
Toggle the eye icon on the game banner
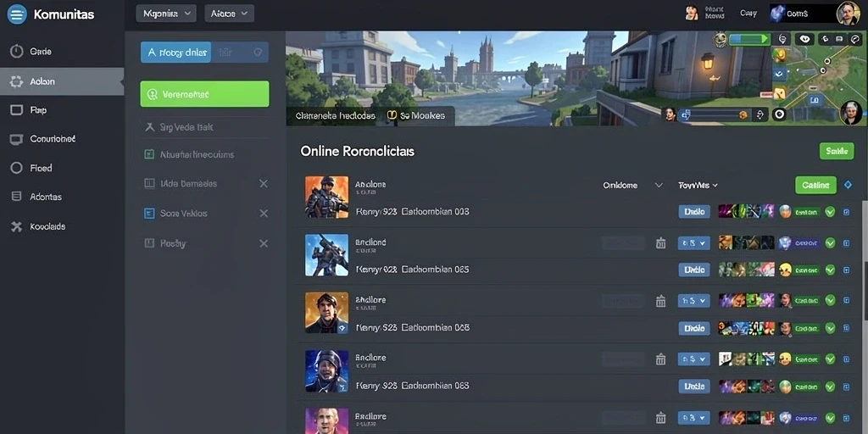tap(804, 39)
